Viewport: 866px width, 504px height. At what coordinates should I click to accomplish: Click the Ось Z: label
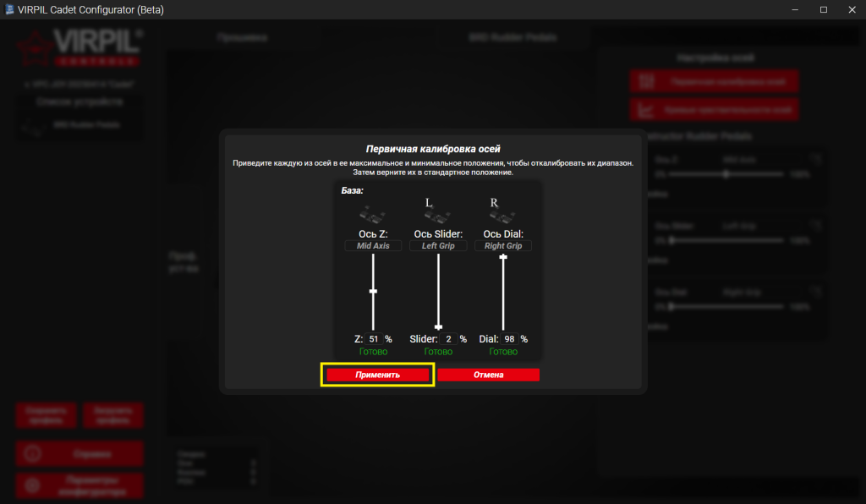(373, 234)
